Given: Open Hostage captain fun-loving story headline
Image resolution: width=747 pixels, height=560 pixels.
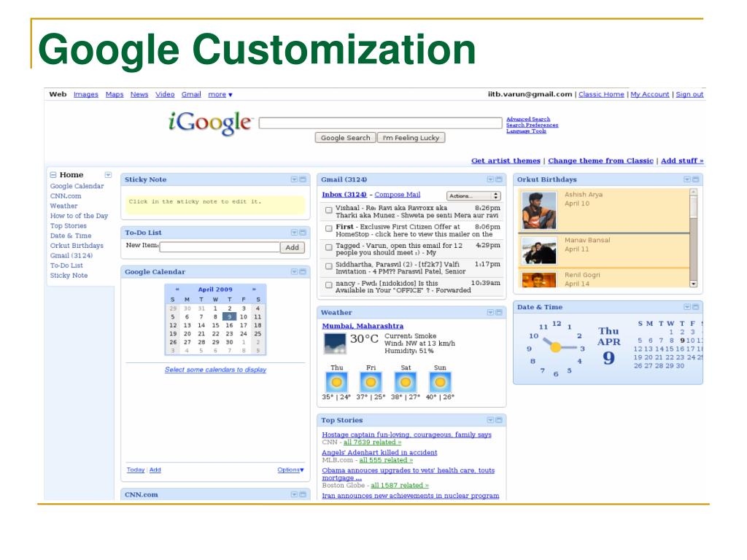Looking at the screenshot, I should click(406, 435).
